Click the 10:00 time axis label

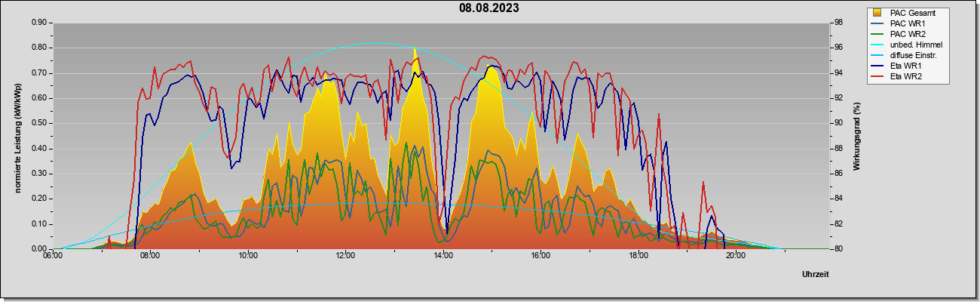click(248, 256)
